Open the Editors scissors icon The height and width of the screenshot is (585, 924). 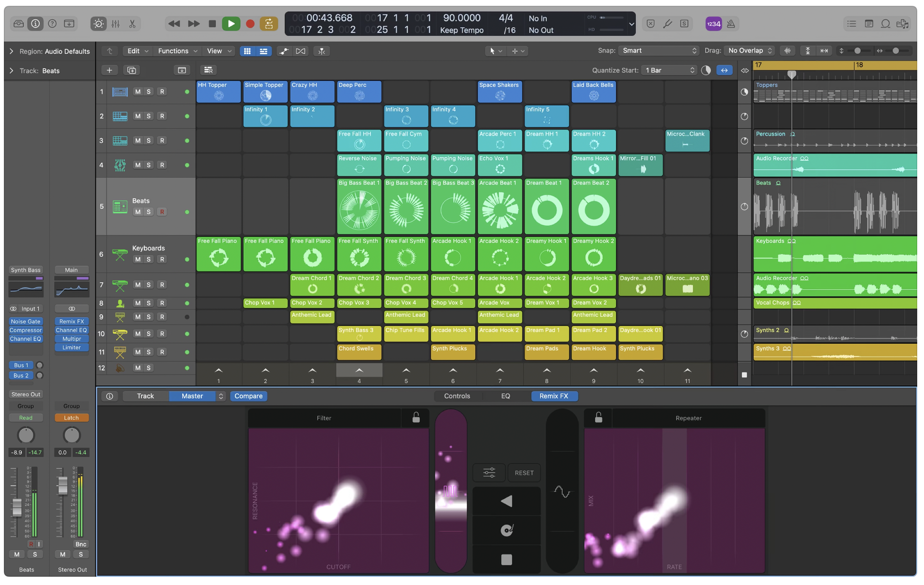[x=132, y=24]
